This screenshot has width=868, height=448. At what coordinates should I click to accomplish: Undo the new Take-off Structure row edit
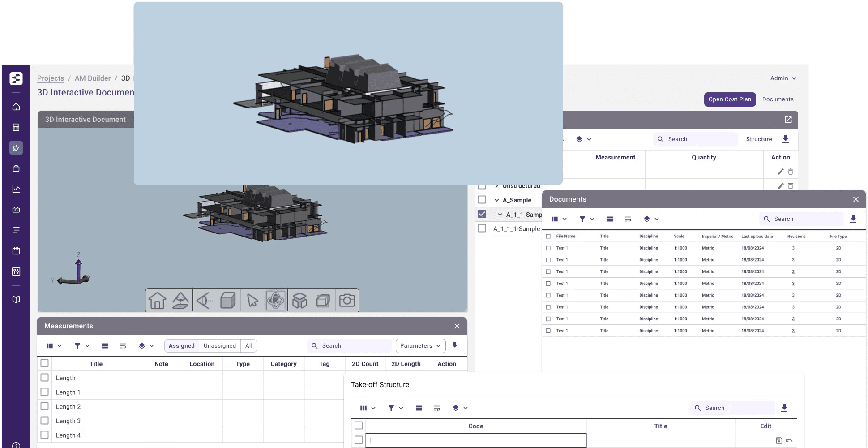click(x=789, y=440)
